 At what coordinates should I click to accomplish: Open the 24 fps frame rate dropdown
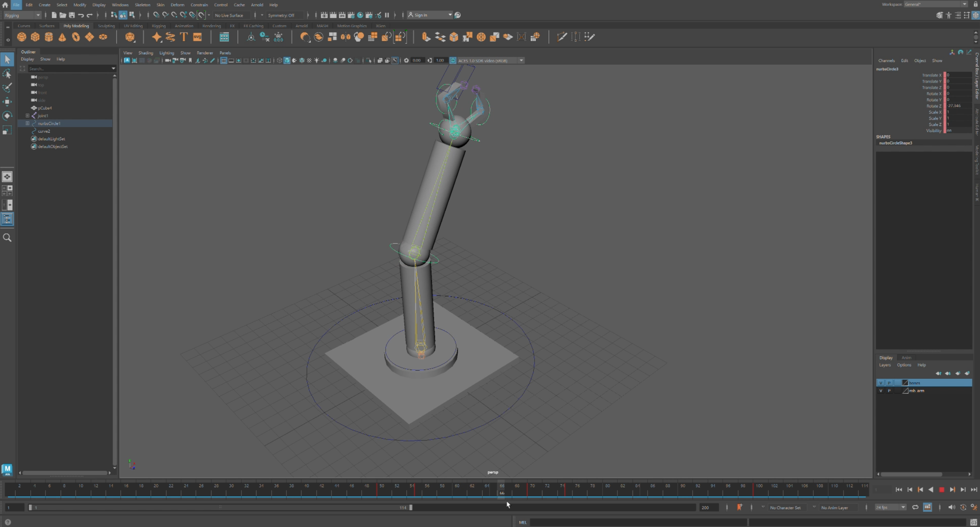pos(890,507)
